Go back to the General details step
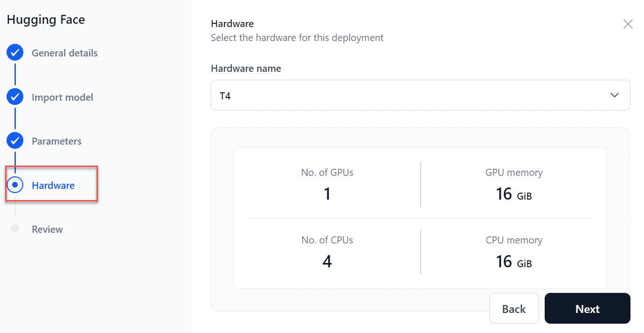 tap(64, 53)
